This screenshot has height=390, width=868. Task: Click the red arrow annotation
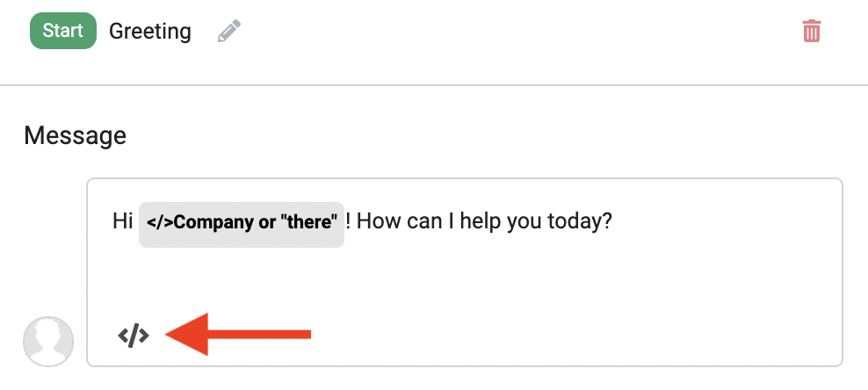(x=238, y=334)
